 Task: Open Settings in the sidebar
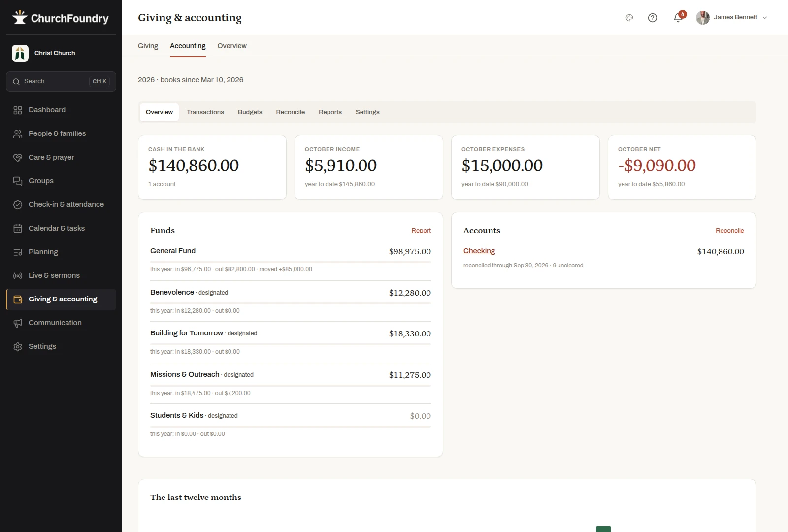point(61,346)
